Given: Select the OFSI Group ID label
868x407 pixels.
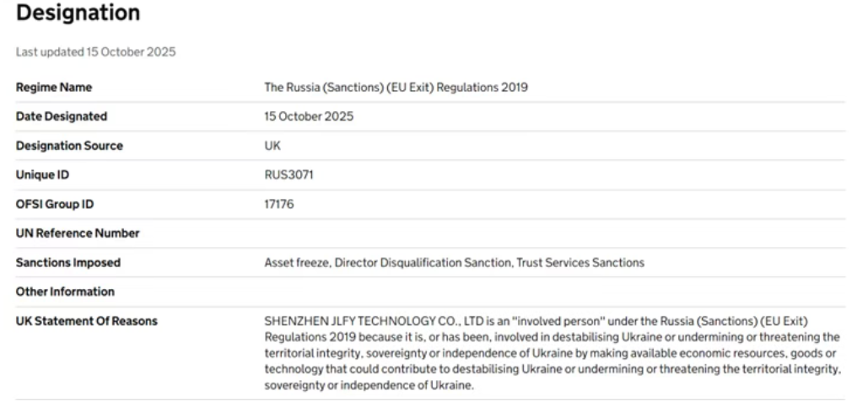Looking at the screenshot, I should (56, 204).
